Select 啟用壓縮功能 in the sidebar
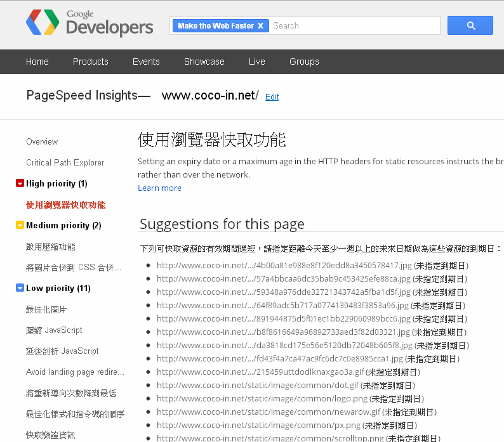Viewport: 504px width, 442px height. (x=51, y=247)
